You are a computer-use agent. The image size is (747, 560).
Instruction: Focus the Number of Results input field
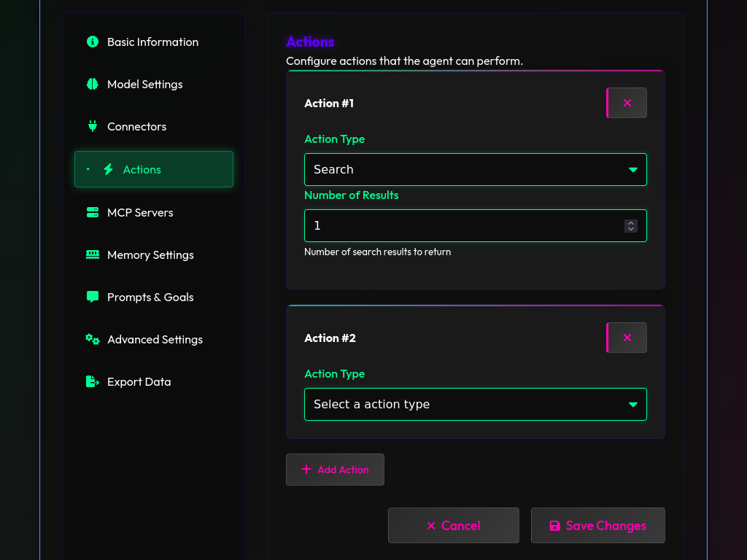476,226
